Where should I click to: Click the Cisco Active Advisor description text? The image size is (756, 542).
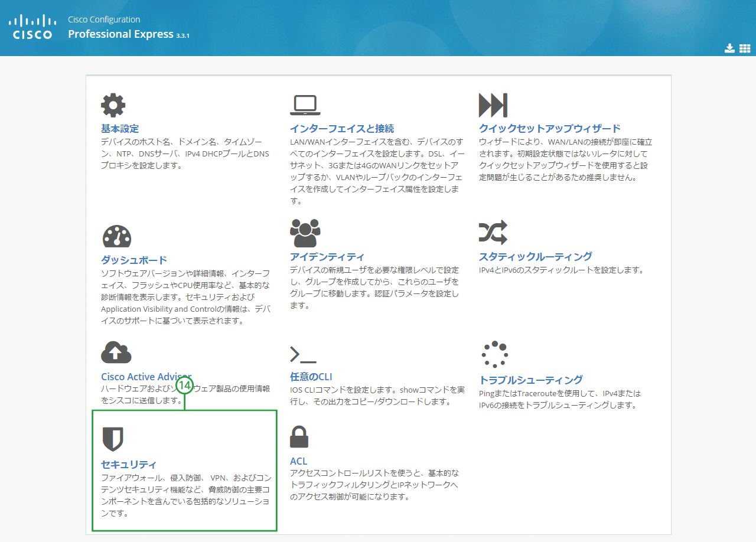[185, 394]
